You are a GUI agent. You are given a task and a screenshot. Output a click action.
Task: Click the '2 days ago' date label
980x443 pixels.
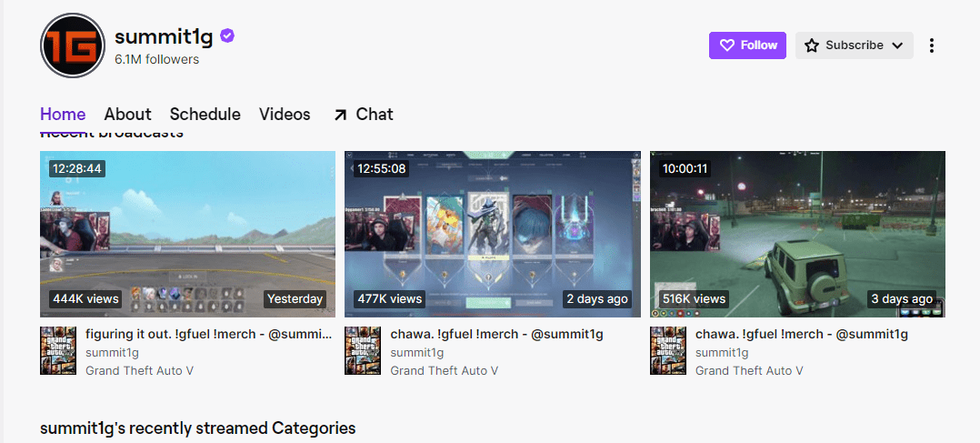597,299
